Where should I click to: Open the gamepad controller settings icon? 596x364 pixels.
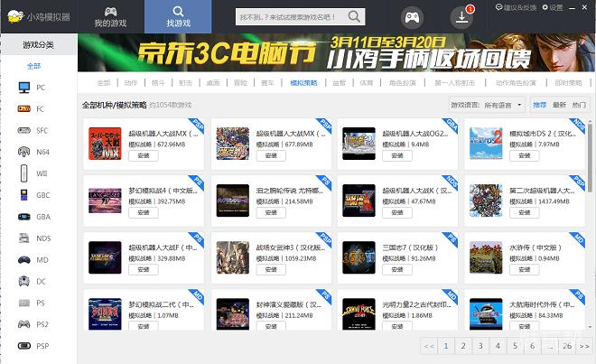click(x=412, y=17)
